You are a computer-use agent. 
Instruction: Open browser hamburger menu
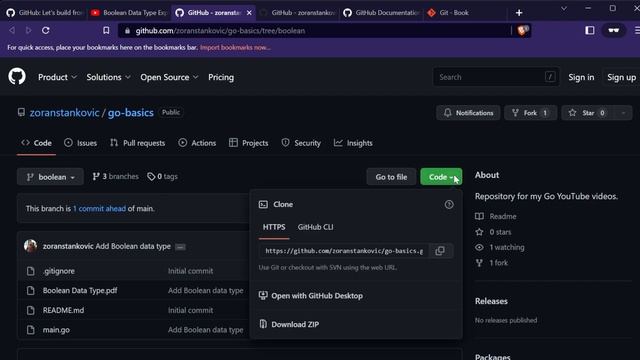click(x=637, y=30)
